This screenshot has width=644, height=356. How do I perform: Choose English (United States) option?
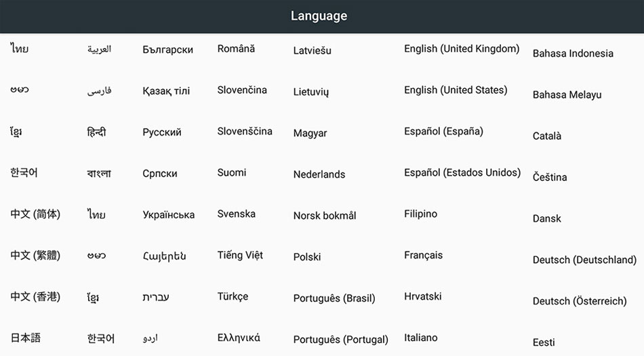456,90
